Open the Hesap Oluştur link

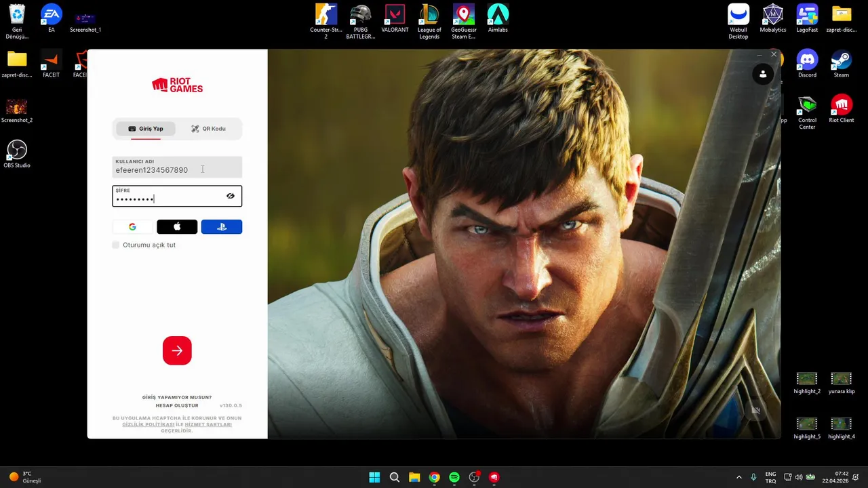tap(177, 405)
